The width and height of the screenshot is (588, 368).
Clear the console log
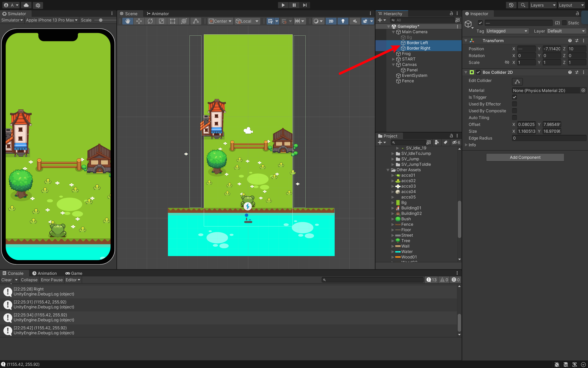click(7, 280)
